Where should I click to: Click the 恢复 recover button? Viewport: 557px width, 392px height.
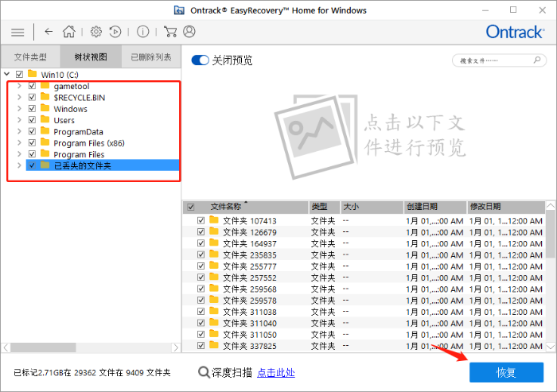pyautogui.click(x=506, y=372)
